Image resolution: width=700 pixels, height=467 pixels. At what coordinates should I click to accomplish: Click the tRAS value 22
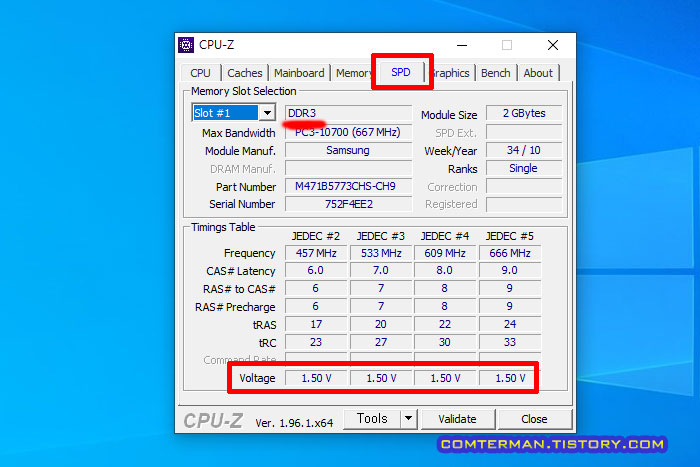pos(445,324)
